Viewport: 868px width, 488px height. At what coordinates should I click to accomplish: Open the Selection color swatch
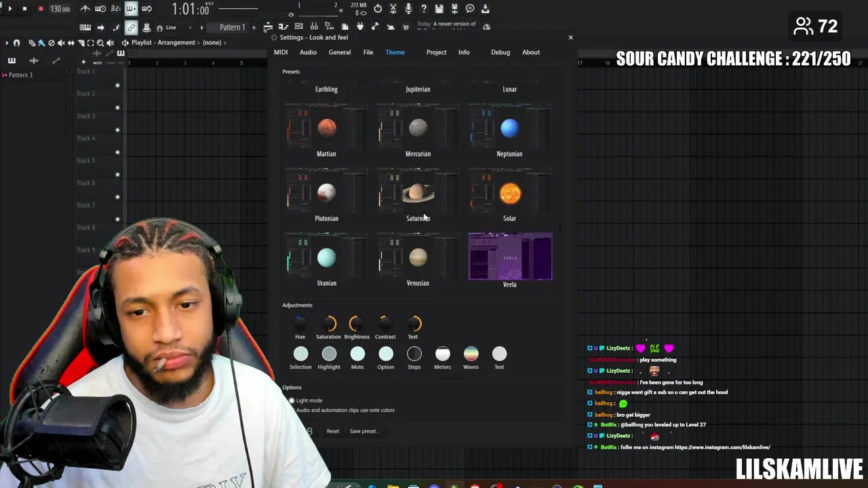tap(300, 354)
